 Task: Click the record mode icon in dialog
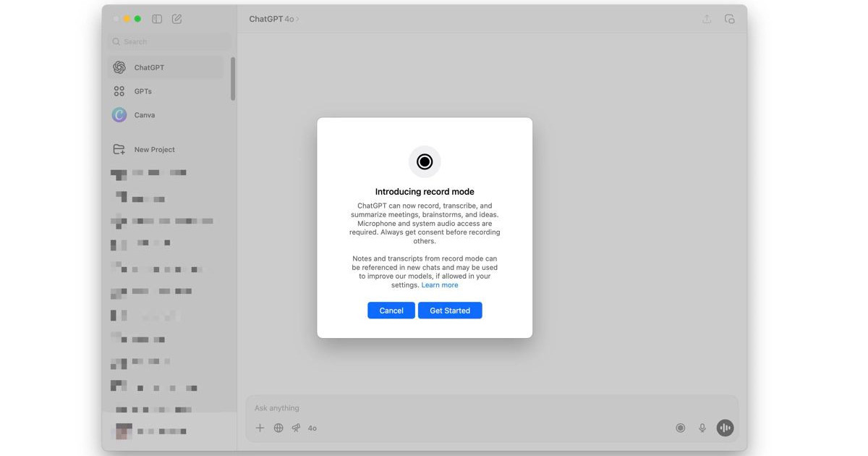click(425, 161)
